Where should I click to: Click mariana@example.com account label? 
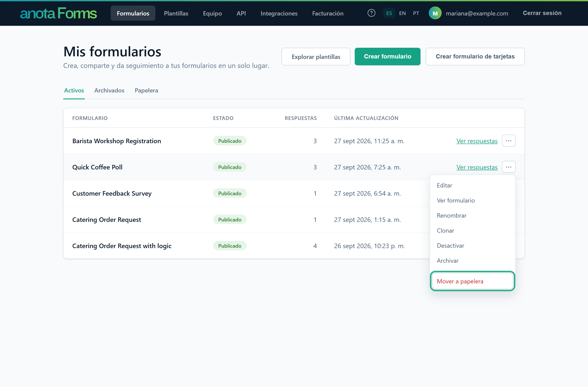(477, 13)
